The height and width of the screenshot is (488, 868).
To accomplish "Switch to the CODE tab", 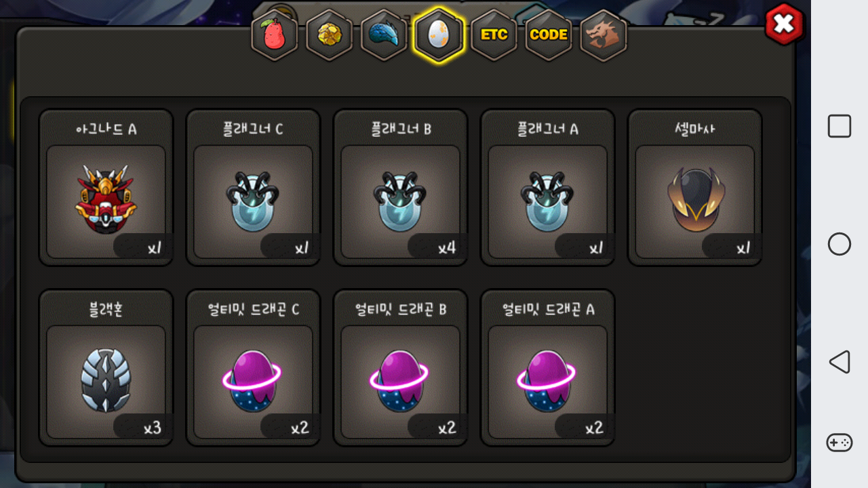I will click(x=549, y=35).
